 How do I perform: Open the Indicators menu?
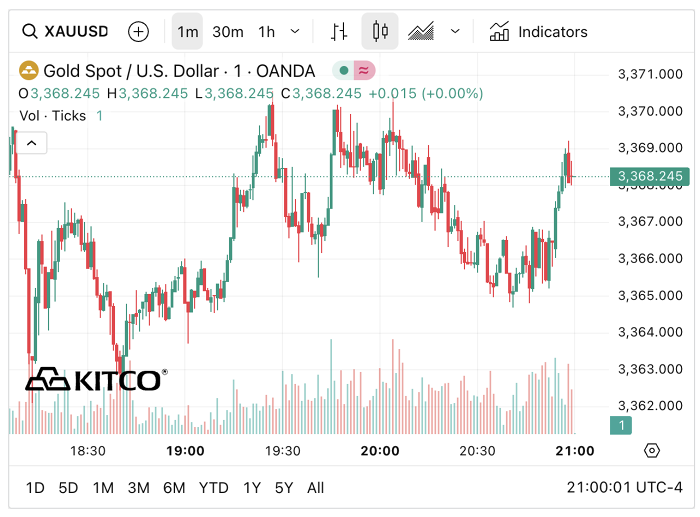(x=538, y=32)
